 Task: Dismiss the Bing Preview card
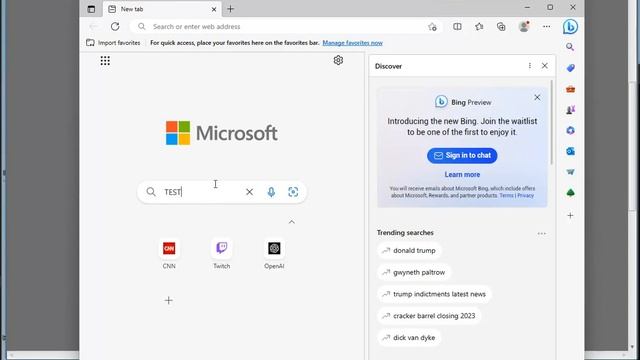(537, 98)
